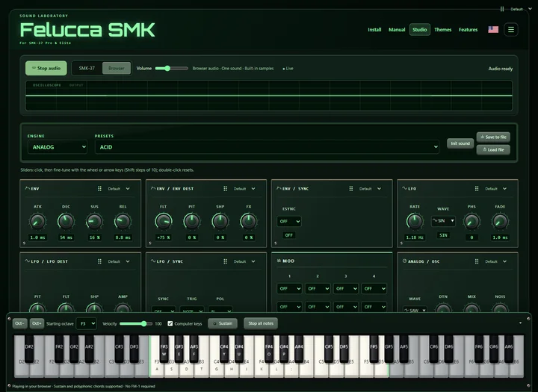Viewport: 538px width, 392px height.
Task: Open the Starting octave dropdown showing F3
Action: point(86,324)
